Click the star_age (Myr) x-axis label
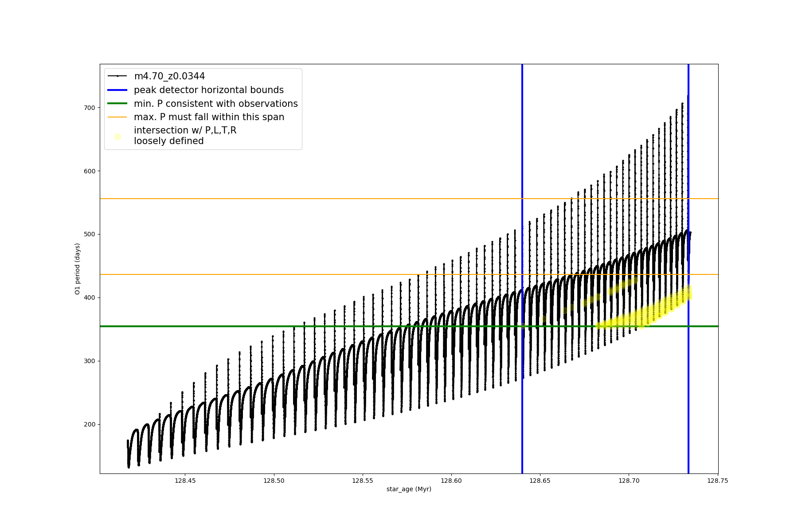This screenshot has height=532, width=798. click(408, 489)
